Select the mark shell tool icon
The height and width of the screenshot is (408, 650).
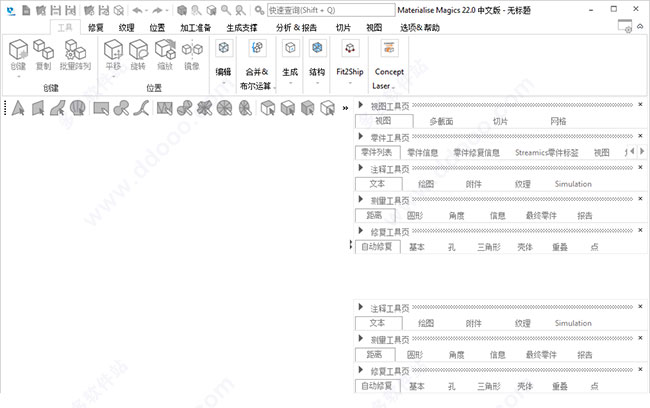click(78, 108)
